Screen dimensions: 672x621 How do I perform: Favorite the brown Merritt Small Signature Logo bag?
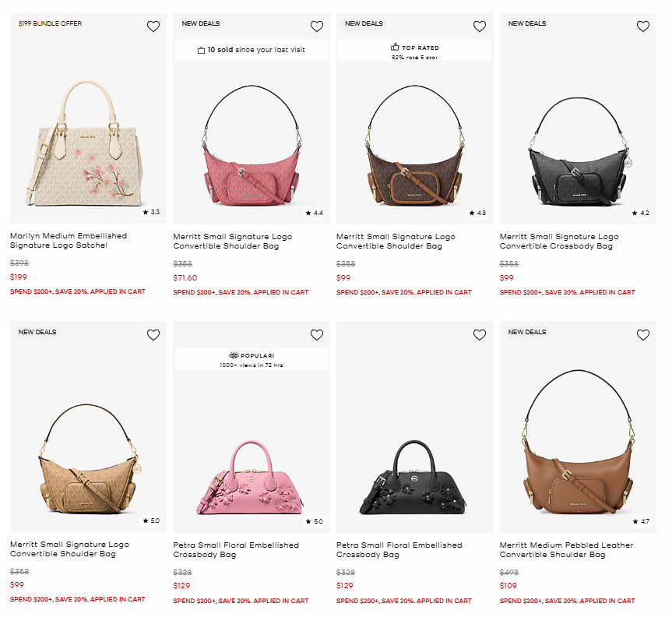tap(480, 26)
